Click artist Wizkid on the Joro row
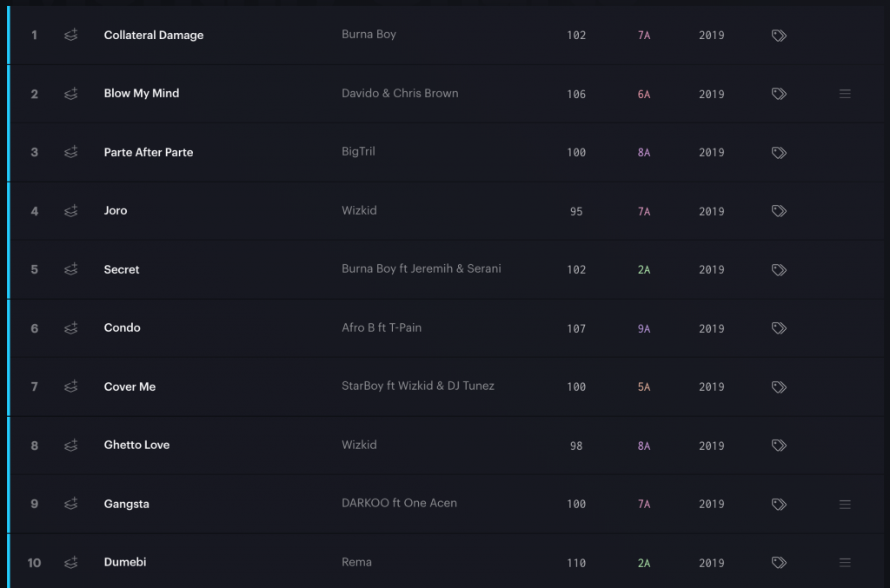 point(359,210)
